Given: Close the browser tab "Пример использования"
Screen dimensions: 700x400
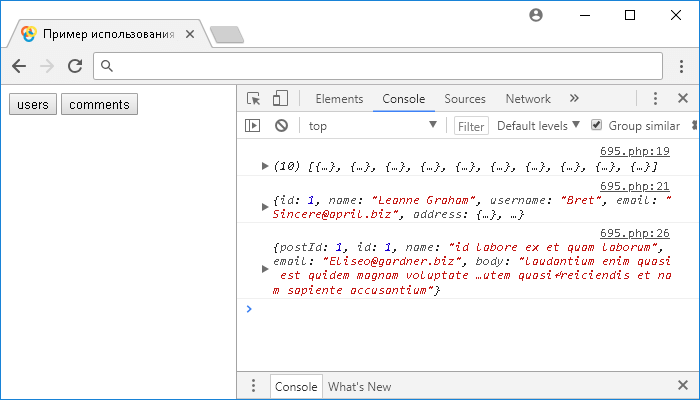Looking at the screenshot, I should [x=190, y=34].
